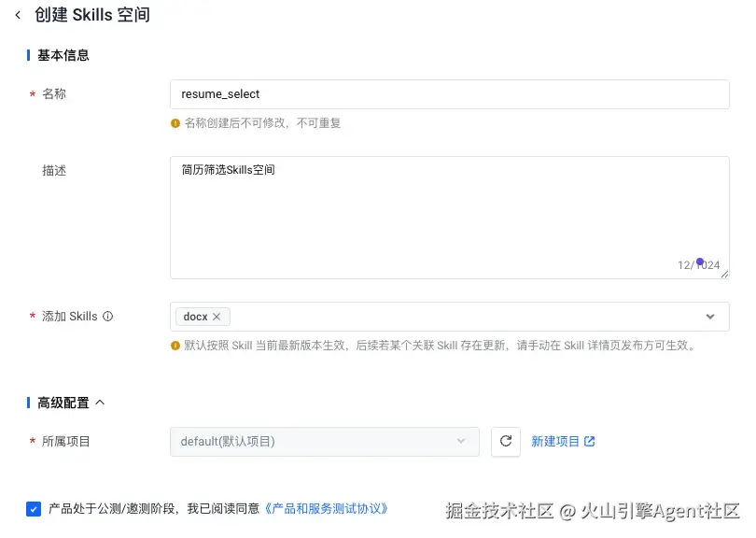The height and width of the screenshot is (538, 756).
Task: Click the info icon next to 添加 Skills
Action: [107, 317]
